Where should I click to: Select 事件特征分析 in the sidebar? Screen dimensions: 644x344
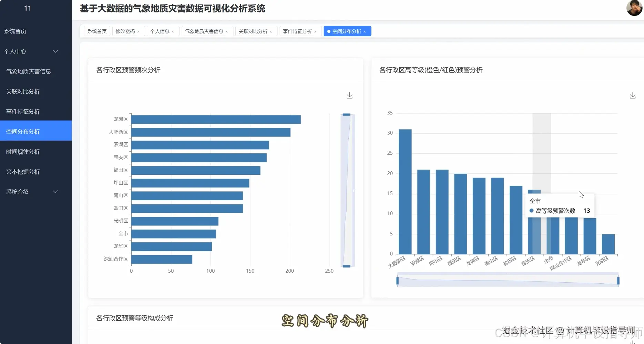[22, 111]
